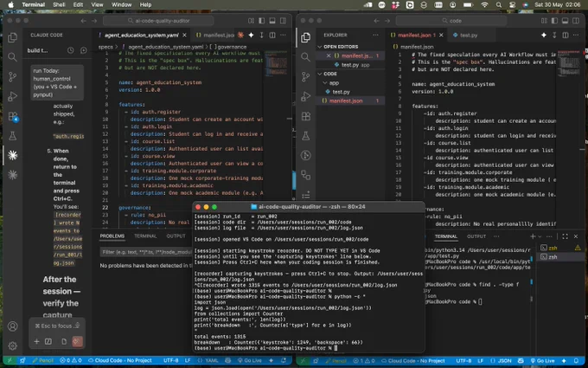Open terminal launch profile dropdown arrow
The height and width of the screenshot is (368, 588).
540,236
